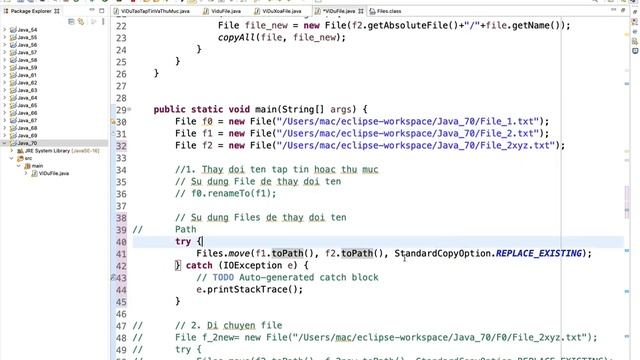This screenshot has width=640, height=360.
Task: Switch to ViDuTaoTapTinVaThuMuc.java tab
Action: [x=151, y=11]
